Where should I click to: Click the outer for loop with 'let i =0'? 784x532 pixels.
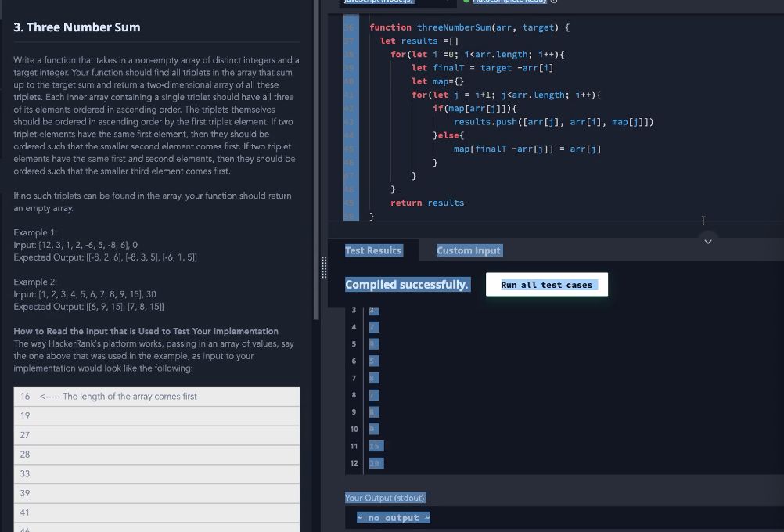click(477, 55)
